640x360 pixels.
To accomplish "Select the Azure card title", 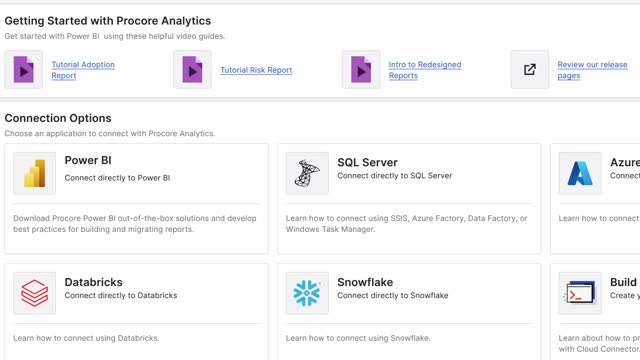I will pos(625,162).
